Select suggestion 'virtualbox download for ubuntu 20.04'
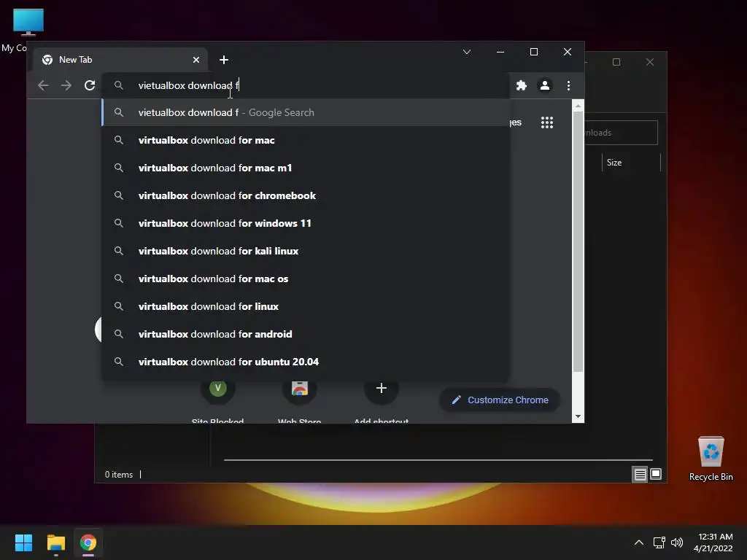The image size is (747, 560). pyautogui.click(x=306, y=362)
